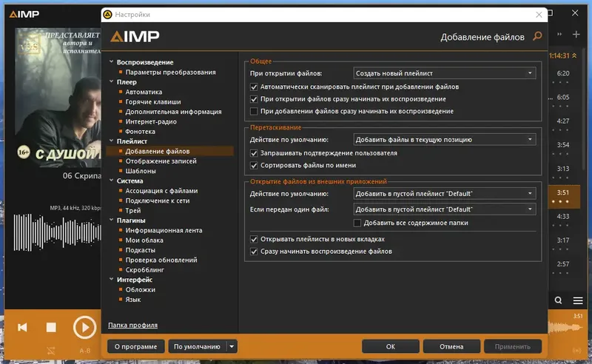The height and width of the screenshot is (364, 592).
Task: Click the A-B repeat section button
Action: (85, 351)
